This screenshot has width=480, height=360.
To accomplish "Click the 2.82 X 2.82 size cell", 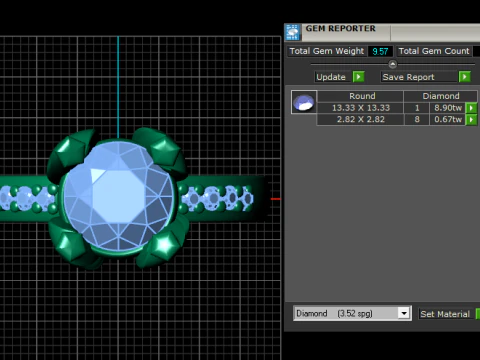I will pos(361,119).
